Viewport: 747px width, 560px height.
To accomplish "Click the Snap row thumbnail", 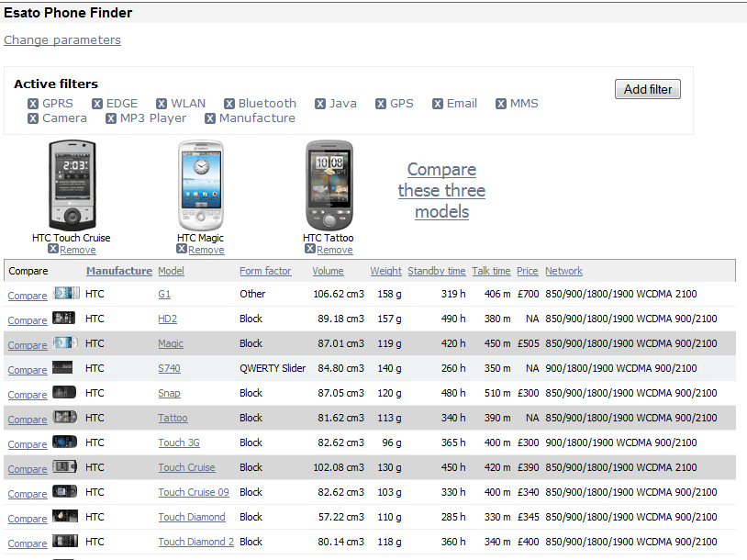I will click(64, 392).
